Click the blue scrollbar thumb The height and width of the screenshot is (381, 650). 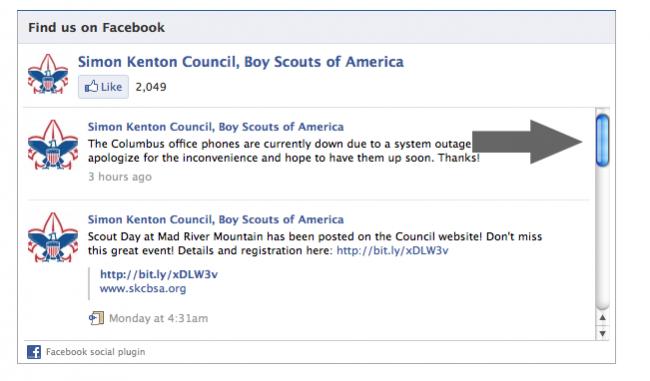[602, 140]
